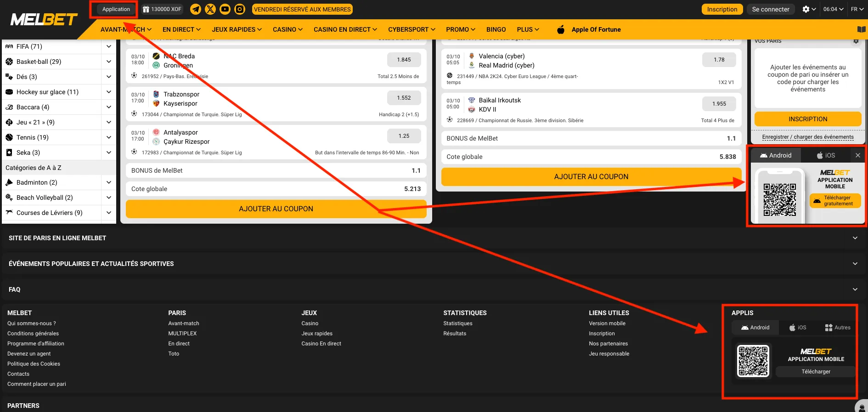Select Autres tab in footer APPLIS

click(x=838, y=327)
